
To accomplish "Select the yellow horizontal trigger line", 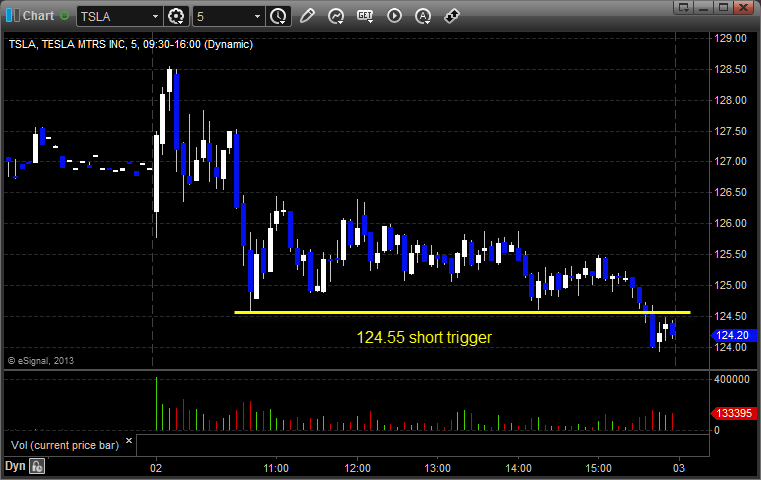I will 462,313.
